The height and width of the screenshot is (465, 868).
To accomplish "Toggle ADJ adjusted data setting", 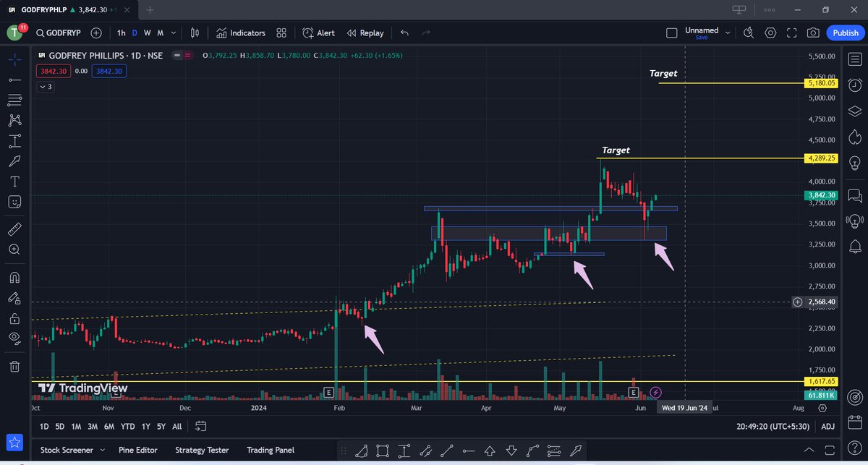I will (828, 427).
